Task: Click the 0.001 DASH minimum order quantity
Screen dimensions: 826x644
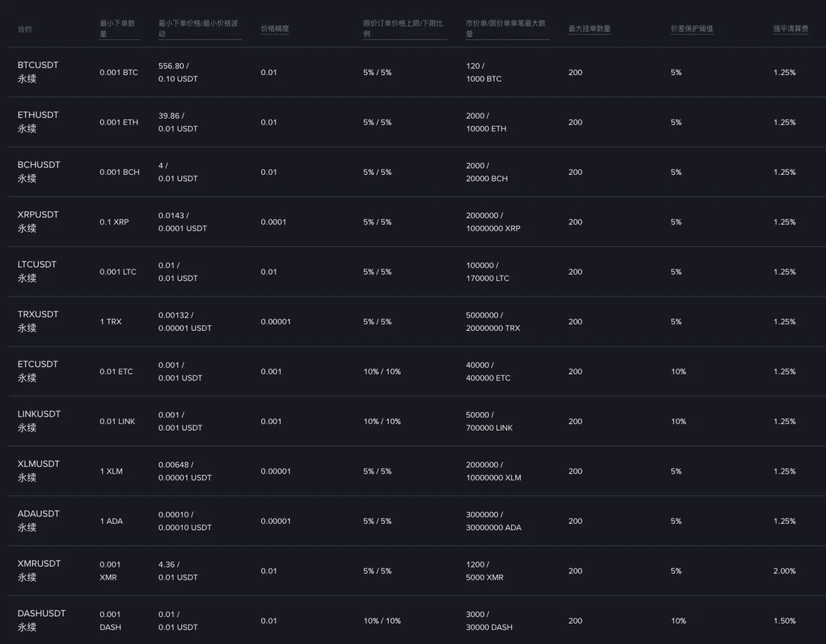Action: coord(110,621)
